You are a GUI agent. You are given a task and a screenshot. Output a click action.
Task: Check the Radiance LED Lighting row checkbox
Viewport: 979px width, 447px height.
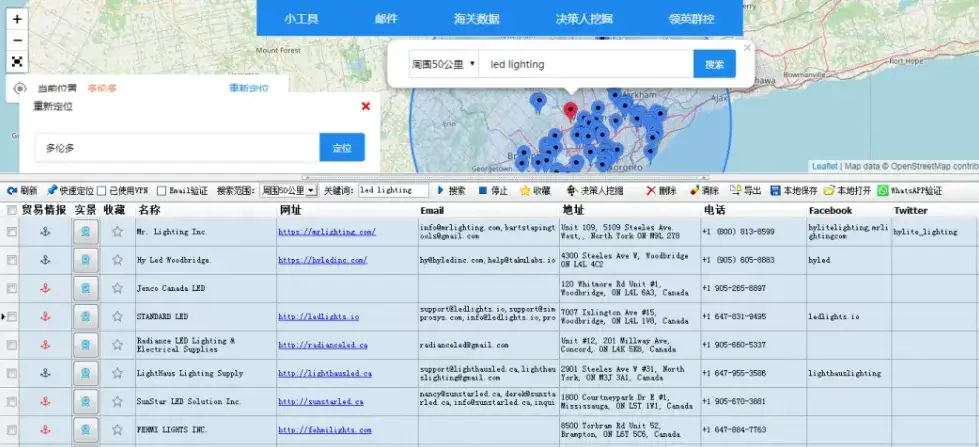point(11,345)
